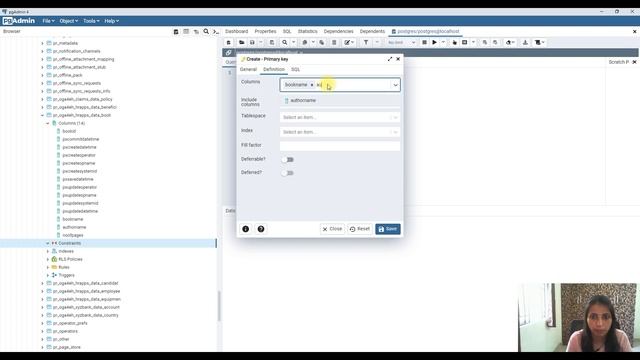Open the Tools menu

(91, 21)
